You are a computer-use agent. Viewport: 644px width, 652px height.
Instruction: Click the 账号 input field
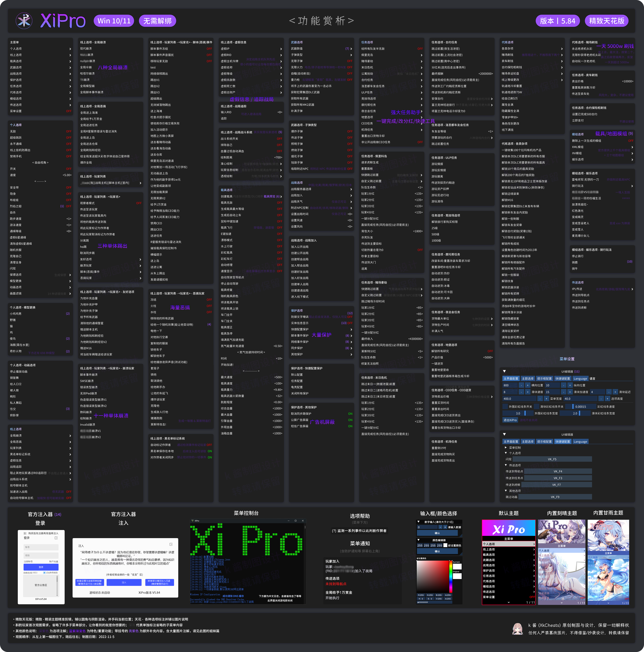tap(41, 547)
